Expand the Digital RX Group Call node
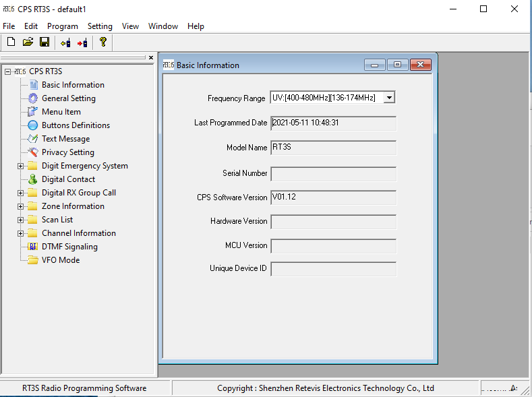532x397 pixels. [x=21, y=193]
